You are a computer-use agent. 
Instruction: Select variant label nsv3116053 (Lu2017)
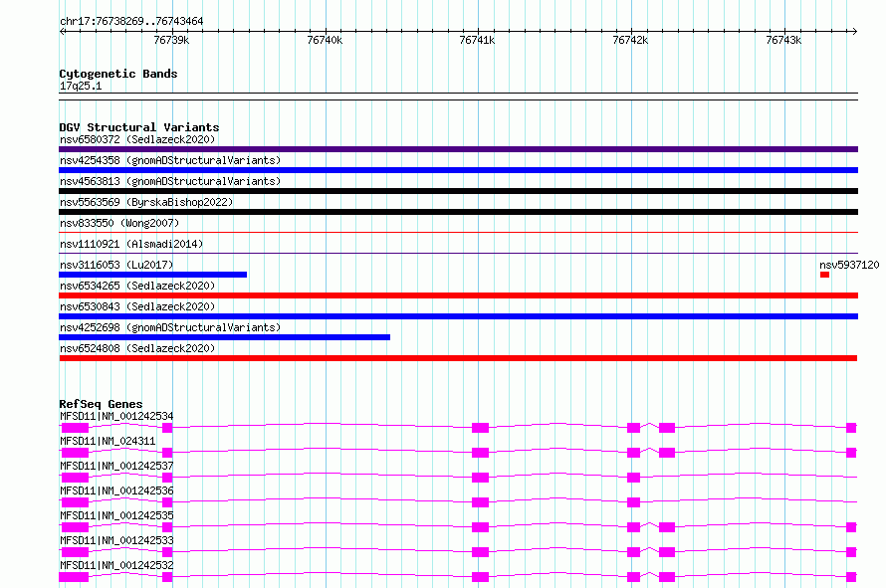click(116, 265)
